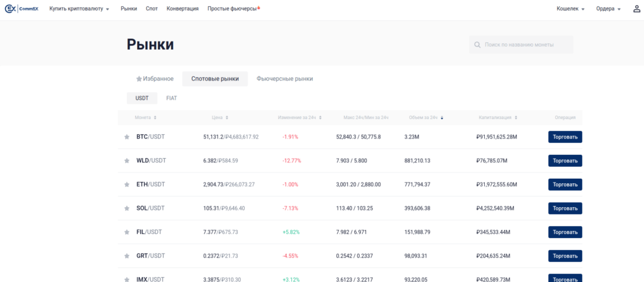The width and height of the screenshot is (644, 282).
Task: Sort by the Цена column arrows
Action: 227,118
